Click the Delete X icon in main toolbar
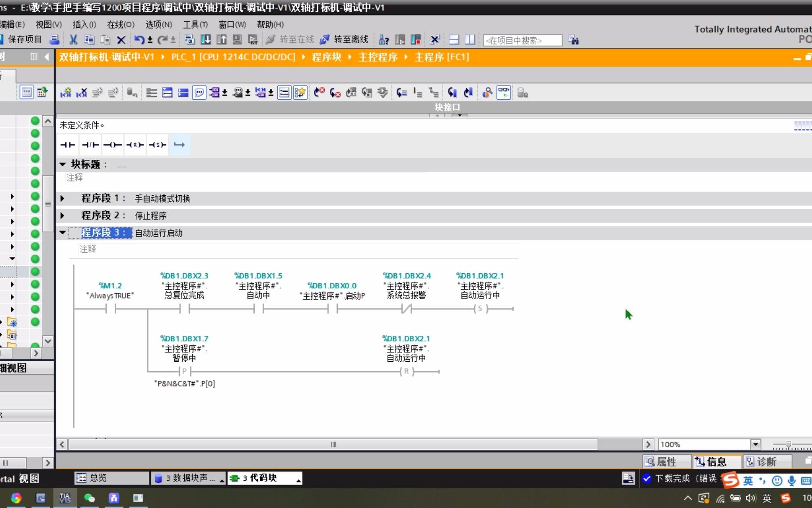The image size is (812, 508). (x=121, y=40)
